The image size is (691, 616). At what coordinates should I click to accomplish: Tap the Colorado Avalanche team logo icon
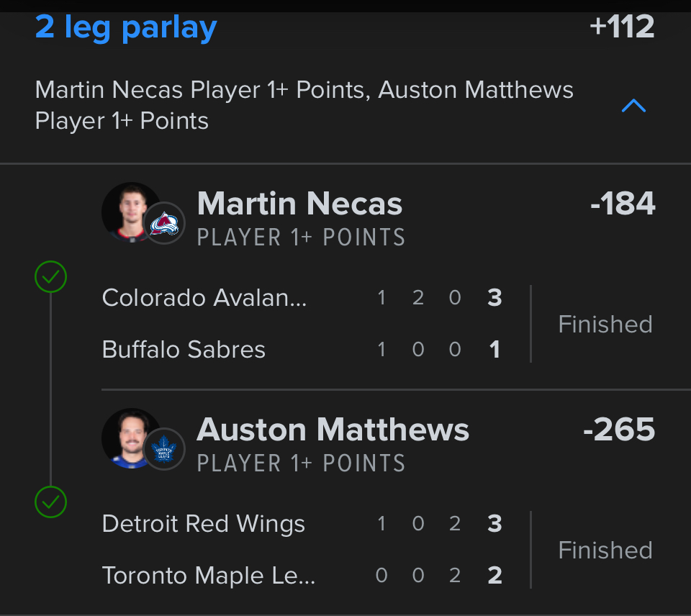[166, 223]
